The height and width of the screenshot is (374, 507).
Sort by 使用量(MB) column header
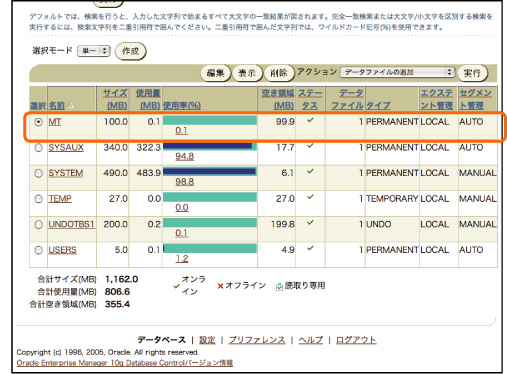148,99
